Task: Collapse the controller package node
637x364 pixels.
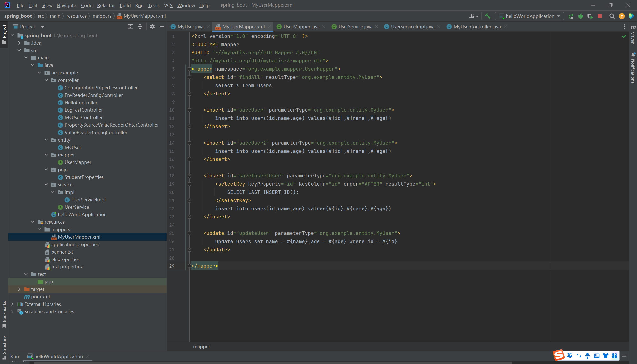Action: click(46, 80)
